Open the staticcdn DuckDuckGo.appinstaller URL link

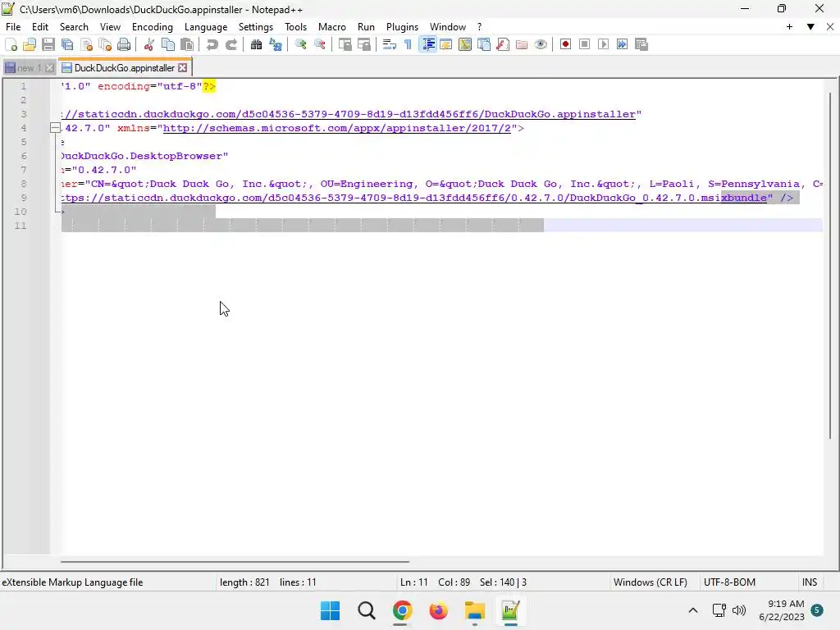[348, 114]
